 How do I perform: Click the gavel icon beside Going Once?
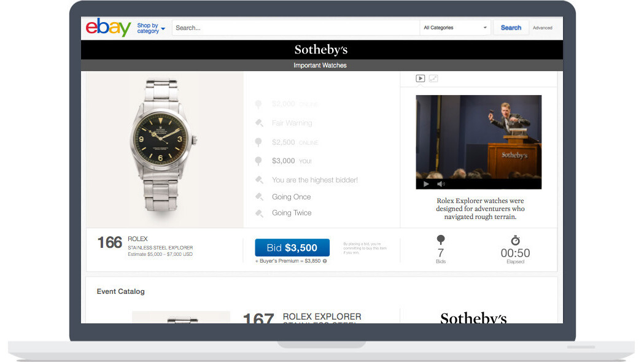[260, 197]
